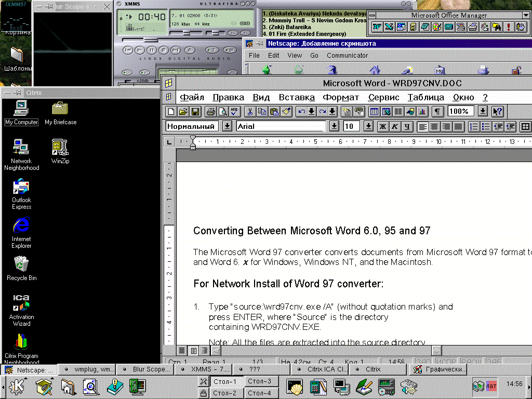
Task: Insert a chart from Word toolbar
Action: click(x=422, y=111)
